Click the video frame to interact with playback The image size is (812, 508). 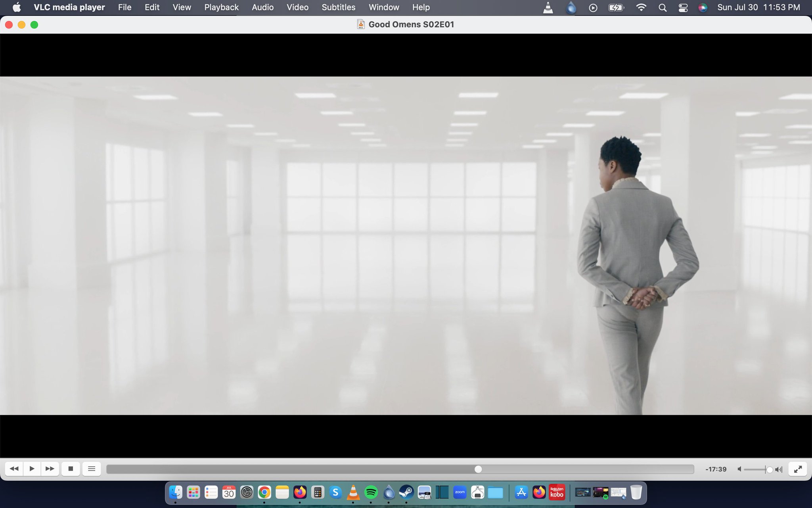406,245
